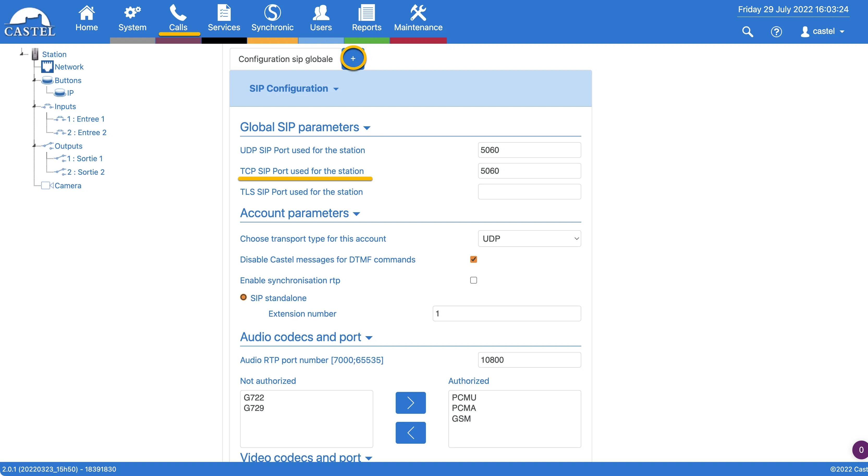Collapse the Global SIP parameters section
Screen dimensions: 868x476
305,127
